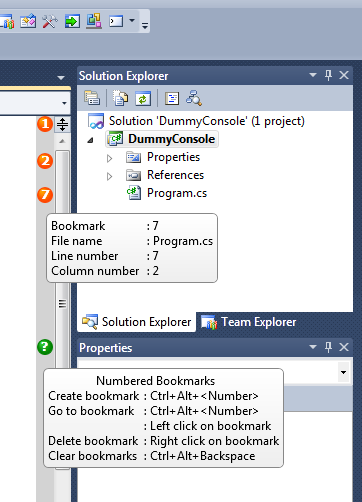This screenshot has height=502, width=362.
Task: Click the View Code icon in Solution Explorer
Action: pos(172,98)
